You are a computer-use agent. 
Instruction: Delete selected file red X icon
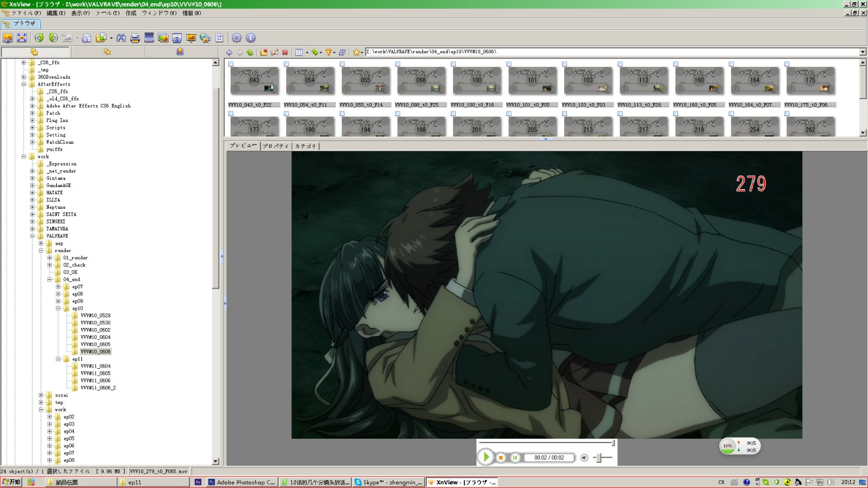285,53
